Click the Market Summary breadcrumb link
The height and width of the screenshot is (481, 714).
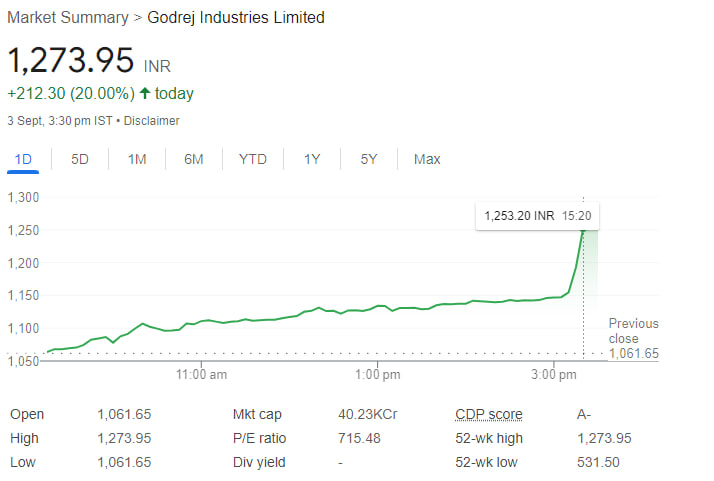(68, 17)
